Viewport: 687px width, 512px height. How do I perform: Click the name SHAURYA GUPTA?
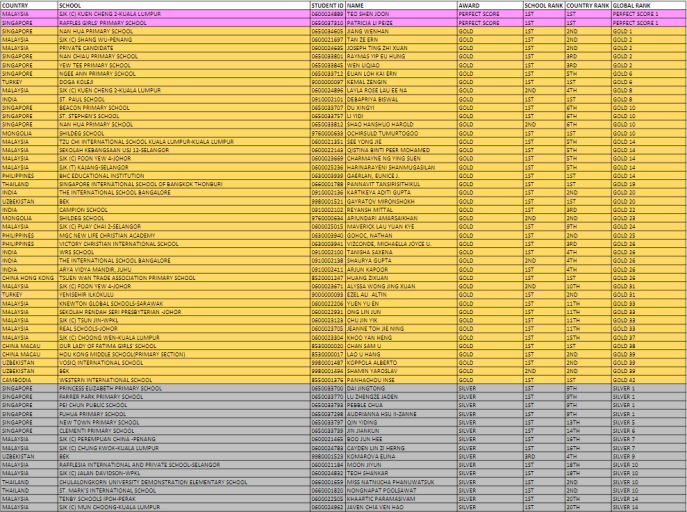[x=401, y=261]
